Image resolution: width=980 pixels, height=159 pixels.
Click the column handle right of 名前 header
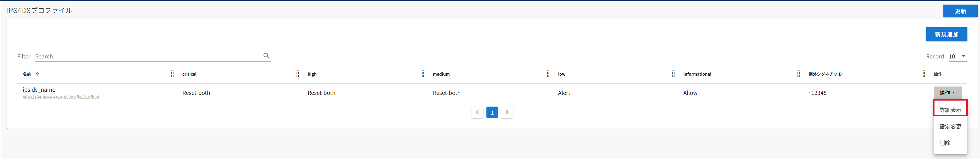coord(172,74)
